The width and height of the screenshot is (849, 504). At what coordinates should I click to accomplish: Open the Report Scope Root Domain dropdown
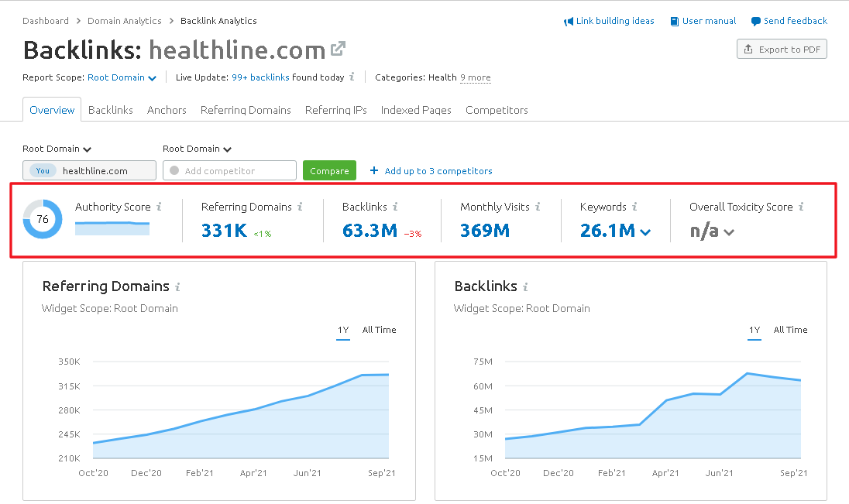coord(122,77)
